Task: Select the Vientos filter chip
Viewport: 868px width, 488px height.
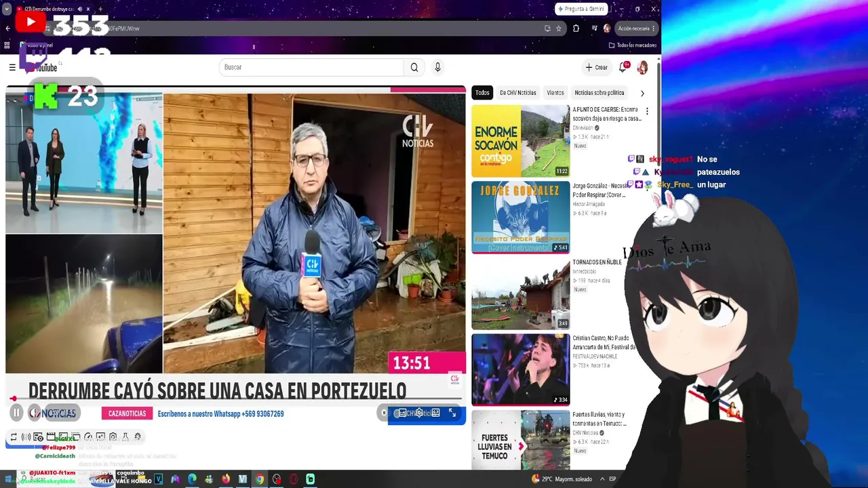Action: click(555, 93)
